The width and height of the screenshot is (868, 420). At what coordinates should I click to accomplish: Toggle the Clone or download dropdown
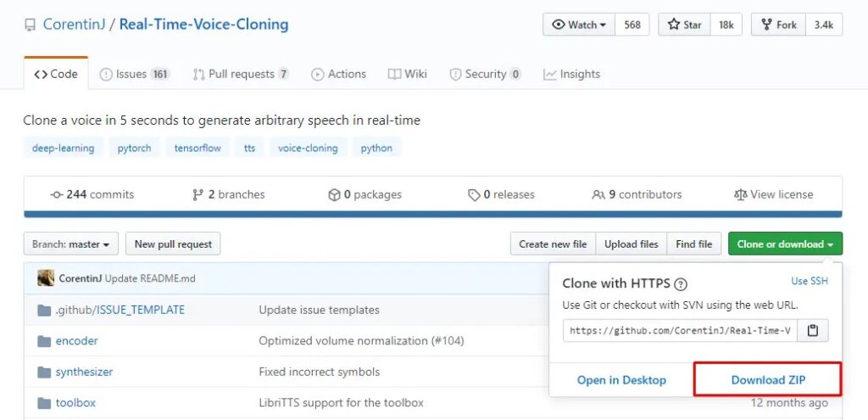(x=786, y=244)
